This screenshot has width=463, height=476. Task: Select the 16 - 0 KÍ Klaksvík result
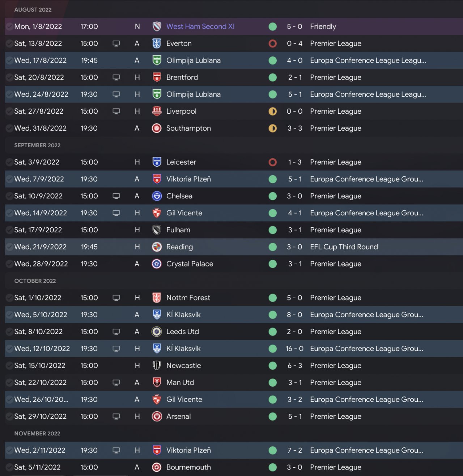(294, 349)
